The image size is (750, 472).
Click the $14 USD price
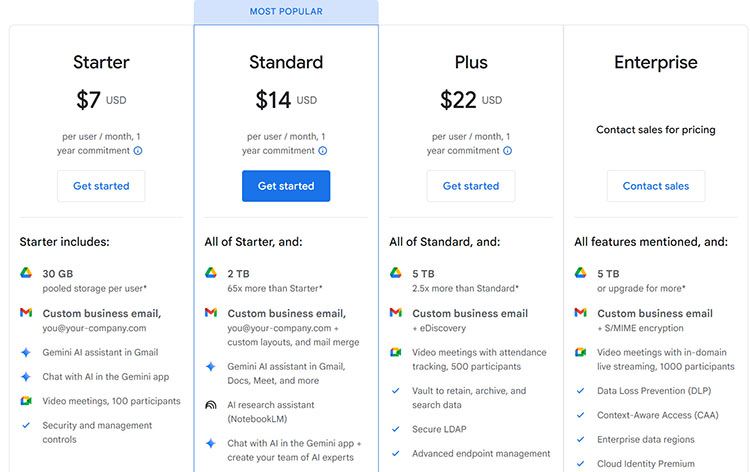click(x=286, y=100)
